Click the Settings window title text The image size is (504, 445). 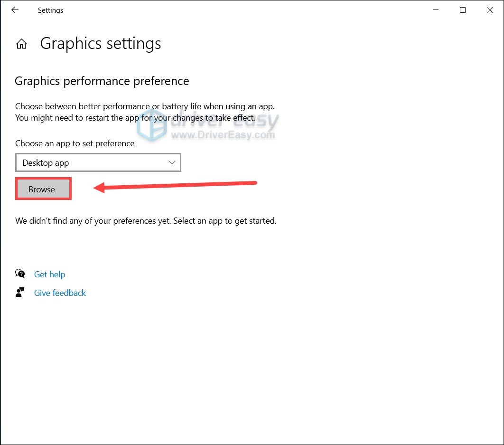50,10
